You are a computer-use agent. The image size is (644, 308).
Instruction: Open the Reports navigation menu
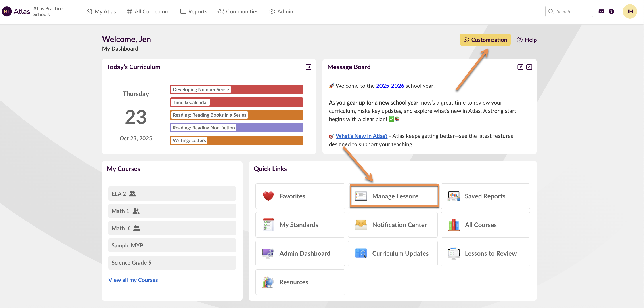194,11
